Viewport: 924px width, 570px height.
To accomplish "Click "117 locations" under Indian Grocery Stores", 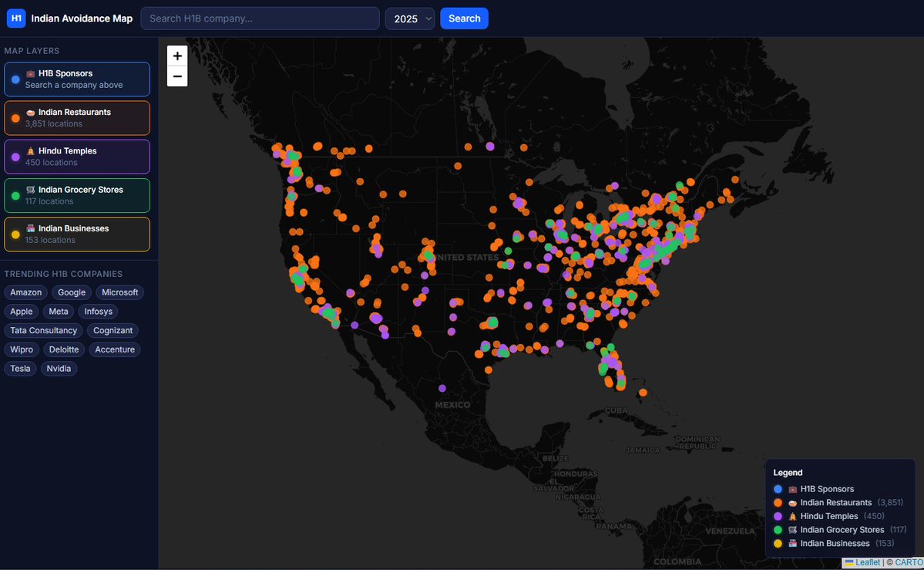I will 49,201.
